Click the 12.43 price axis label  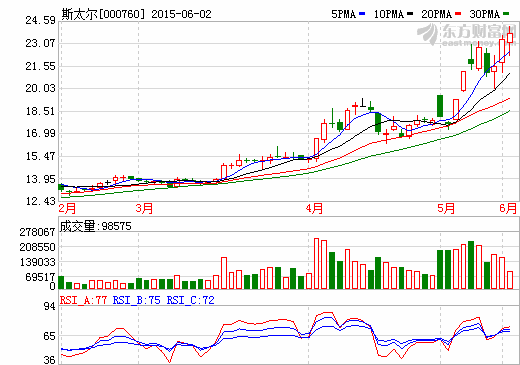click(40, 201)
